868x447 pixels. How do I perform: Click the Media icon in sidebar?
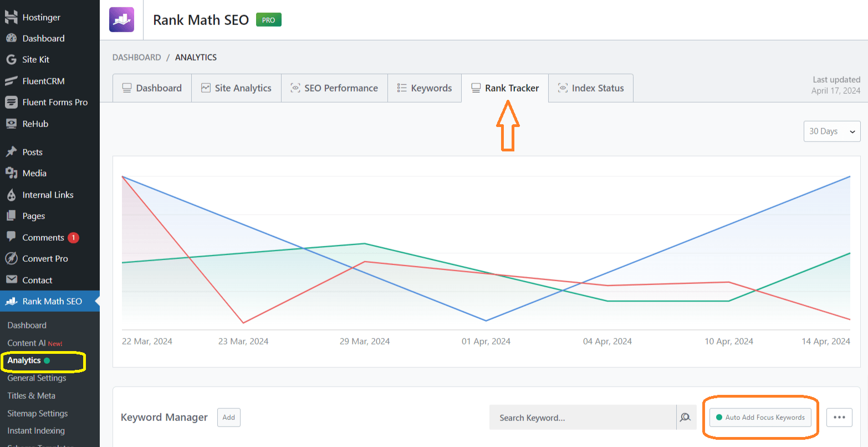[11, 173]
